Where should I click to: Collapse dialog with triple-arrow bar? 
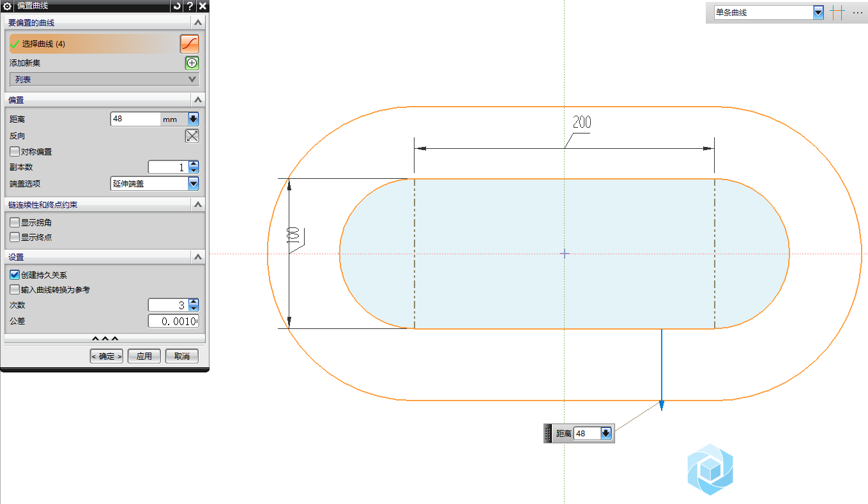pyautogui.click(x=105, y=339)
